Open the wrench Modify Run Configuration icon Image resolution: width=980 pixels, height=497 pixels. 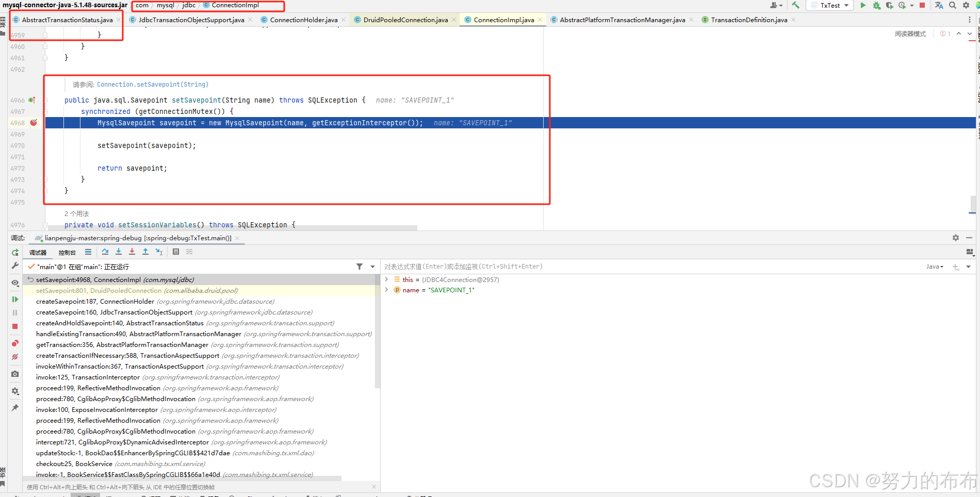[x=15, y=266]
